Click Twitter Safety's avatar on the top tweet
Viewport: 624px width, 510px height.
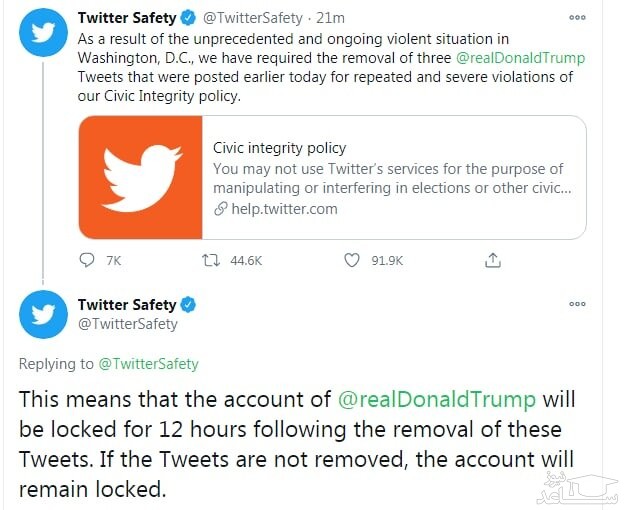pos(43,34)
